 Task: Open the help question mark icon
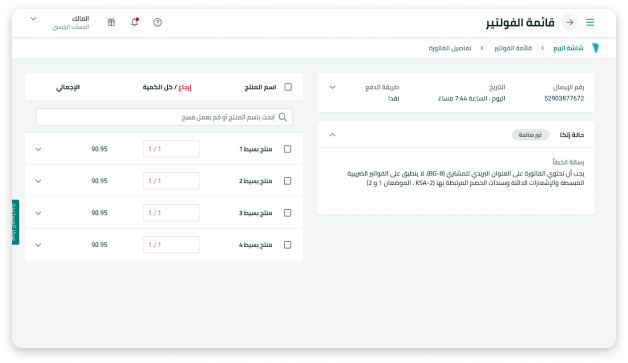(x=157, y=22)
